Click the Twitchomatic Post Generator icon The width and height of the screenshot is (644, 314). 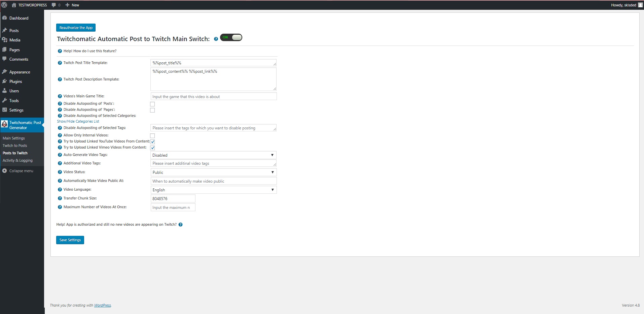pyautogui.click(x=4, y=124)
